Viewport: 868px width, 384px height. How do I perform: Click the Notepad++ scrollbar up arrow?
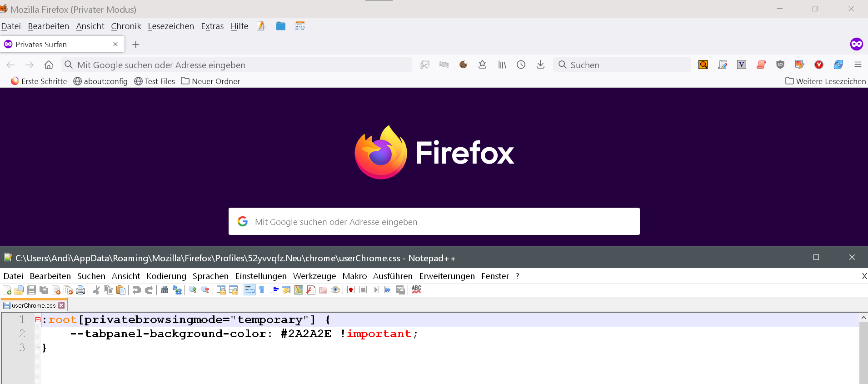coord(863,318)
